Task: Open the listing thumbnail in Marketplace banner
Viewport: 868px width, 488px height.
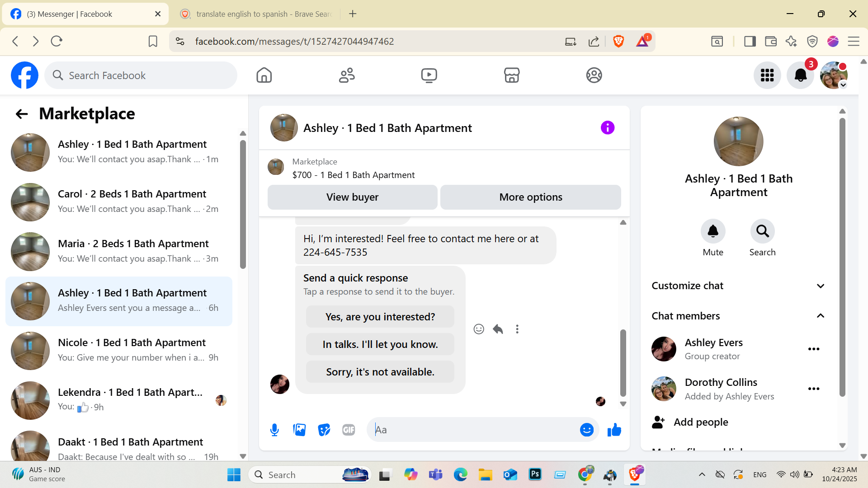Action: coord(276,167)
